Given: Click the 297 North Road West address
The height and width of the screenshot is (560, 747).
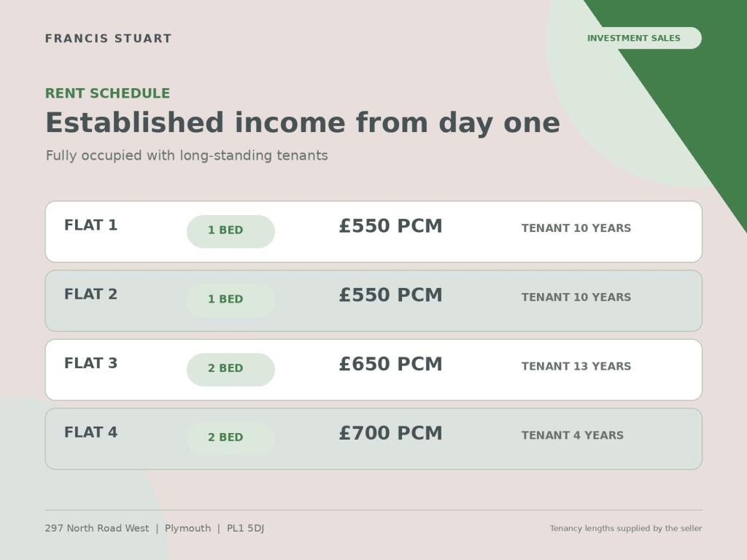Looking at the screenshot, I should (x=97, y=528).
